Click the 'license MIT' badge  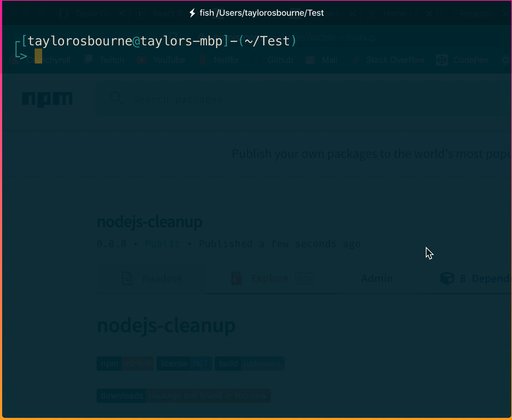coord(184,364)
